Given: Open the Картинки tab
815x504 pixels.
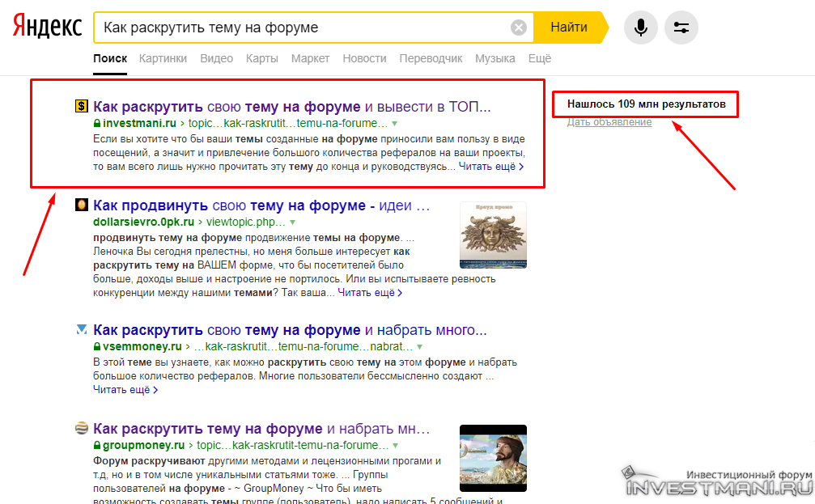Looking at the screenshot, I should point(163,58).
